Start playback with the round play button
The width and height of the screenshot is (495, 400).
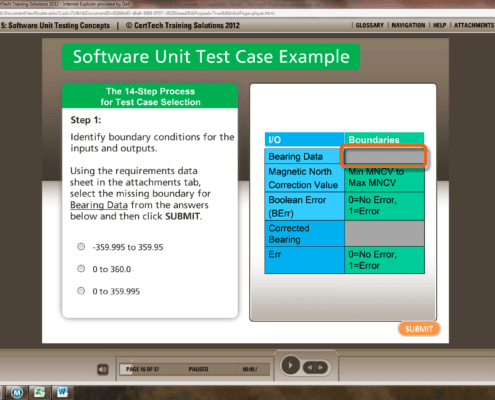click(290, 366)
